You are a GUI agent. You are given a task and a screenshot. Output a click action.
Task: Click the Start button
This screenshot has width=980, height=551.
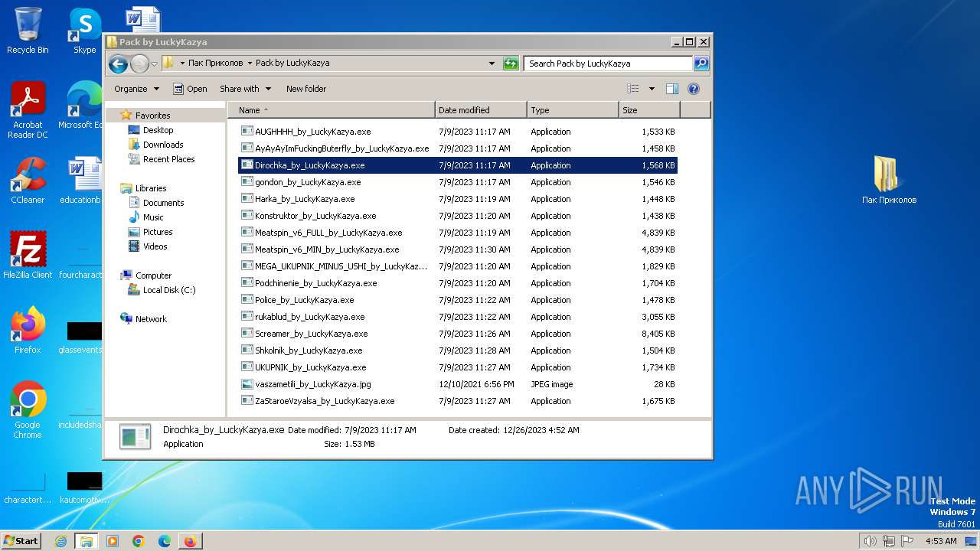click(21, 541)
